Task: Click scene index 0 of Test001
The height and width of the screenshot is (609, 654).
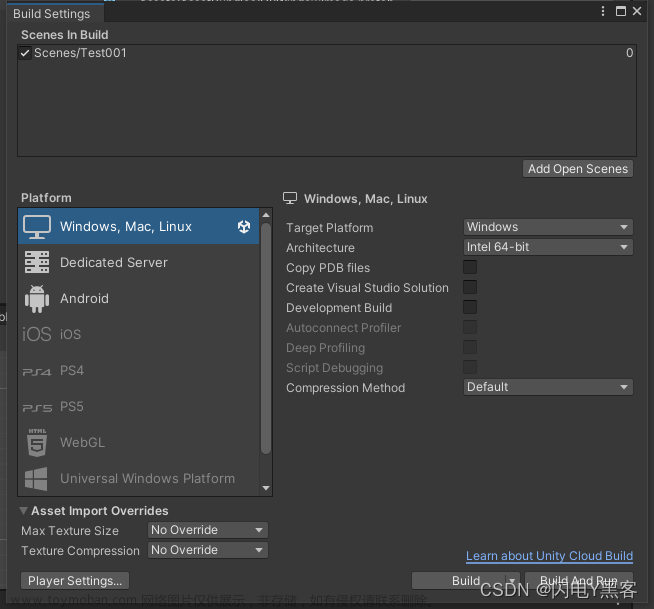Action: [629, 53]
